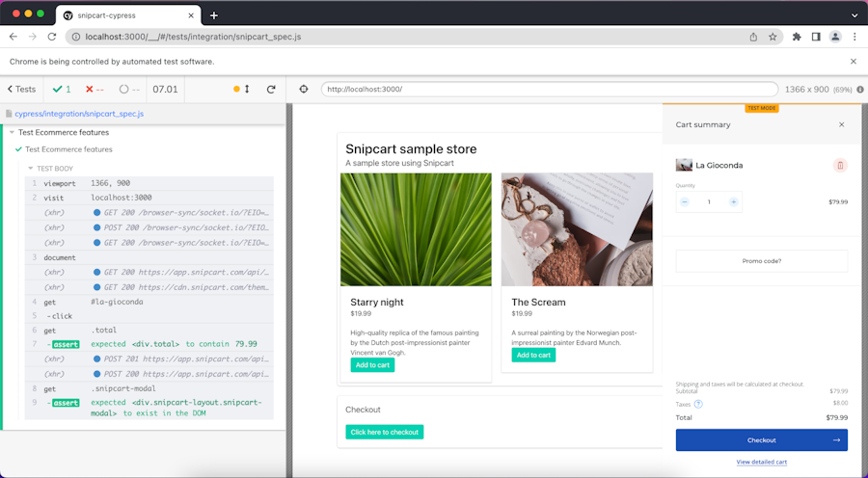Collapse the TEST BODY section
868x478 pixels.
(x=51, y=169)
